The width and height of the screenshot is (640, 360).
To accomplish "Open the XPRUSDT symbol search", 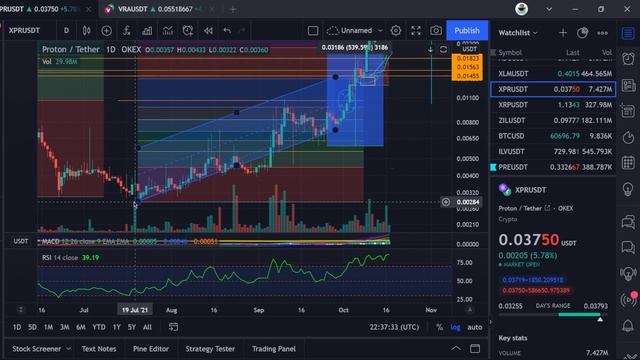I will click(x=24, y=31).
